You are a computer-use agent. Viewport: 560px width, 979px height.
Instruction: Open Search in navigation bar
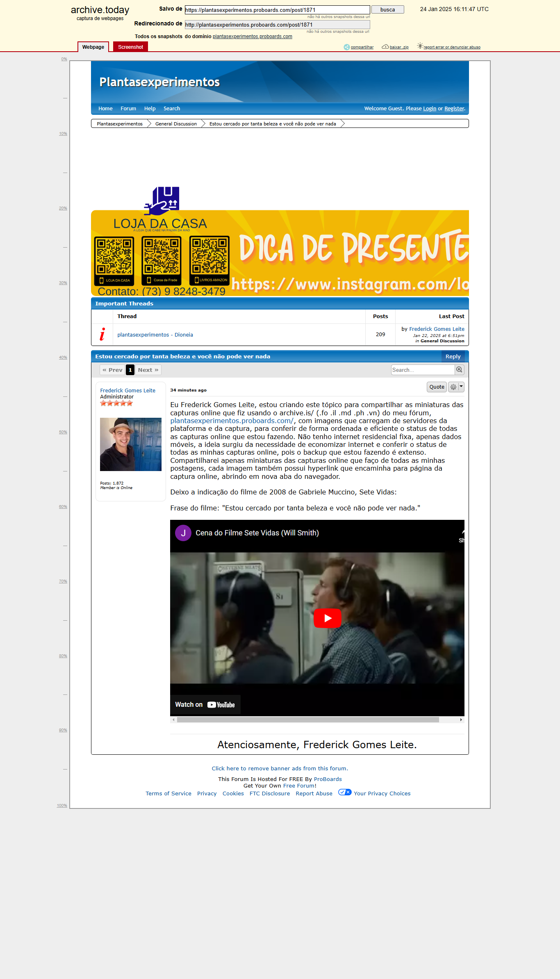click(x=172, y=109)
